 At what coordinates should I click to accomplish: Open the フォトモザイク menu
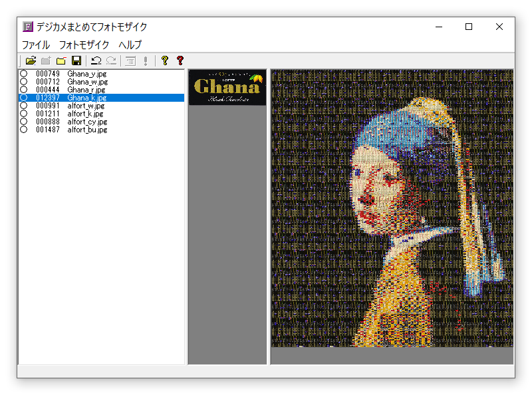84,45
